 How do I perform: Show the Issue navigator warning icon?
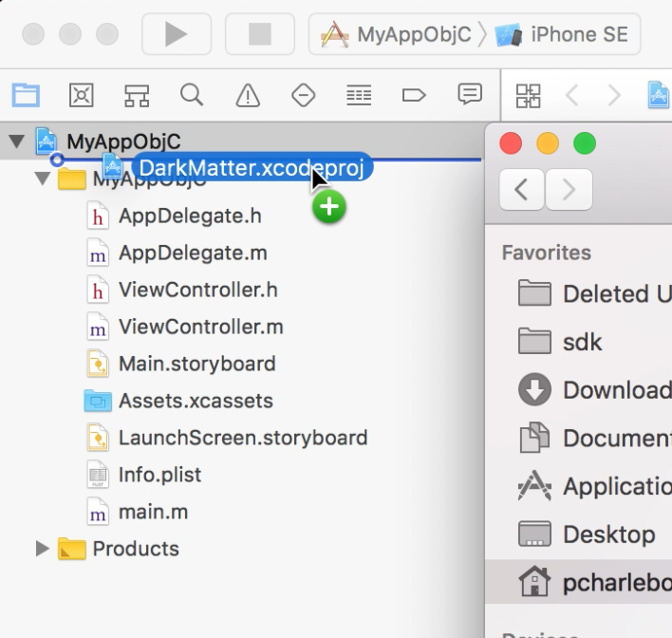[x=248, y=95]
